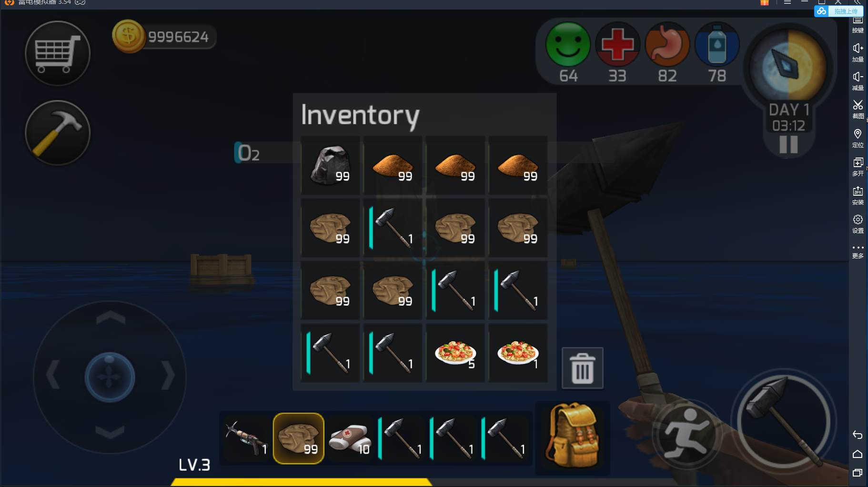The width and height of the screenshot is (868, 487).
Task: Select the food plate with quantity 5
Action: click(455, 353)
